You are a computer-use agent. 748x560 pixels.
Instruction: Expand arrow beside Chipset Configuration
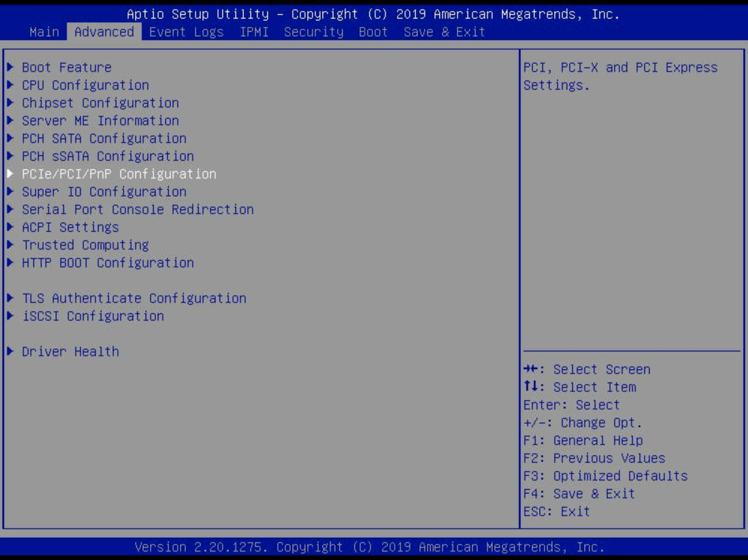[x=10, y=103]
